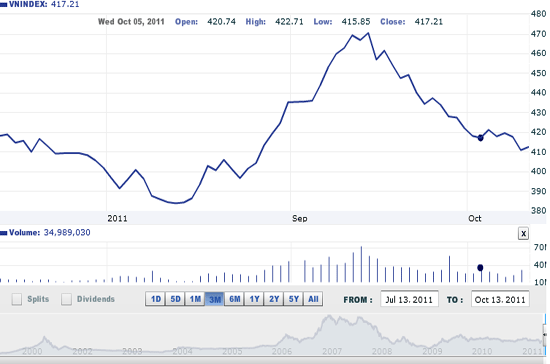The width and height of the screenshot is (550, 364).
Task: Click 2007 on the overview chart
Action: point(332,351)
